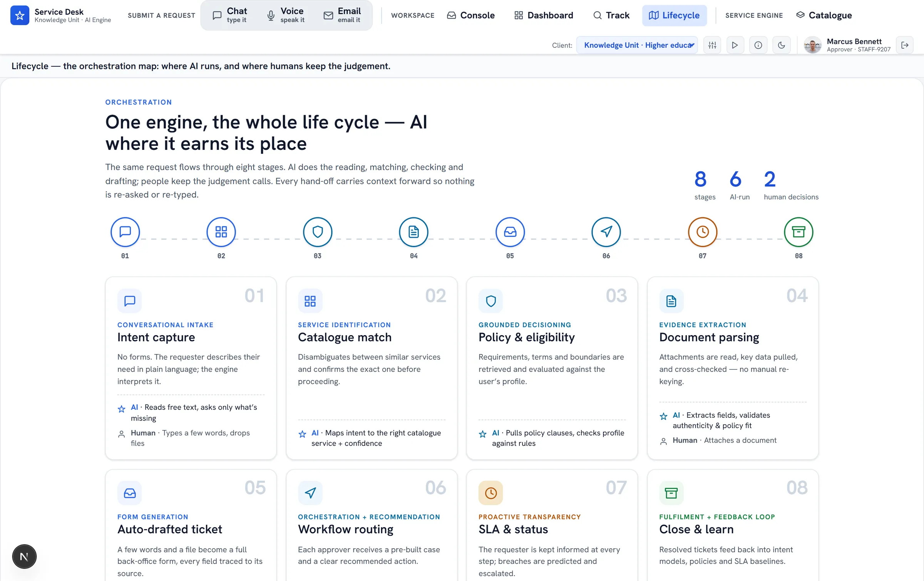This screenshot has width=924, height=581.
Task: Click the Catalogue match card grid icon
Action: (x=310, y=301)
